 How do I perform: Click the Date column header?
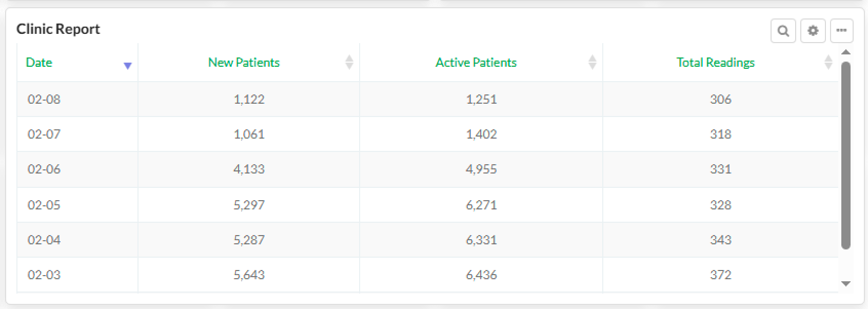pos(39,63)
